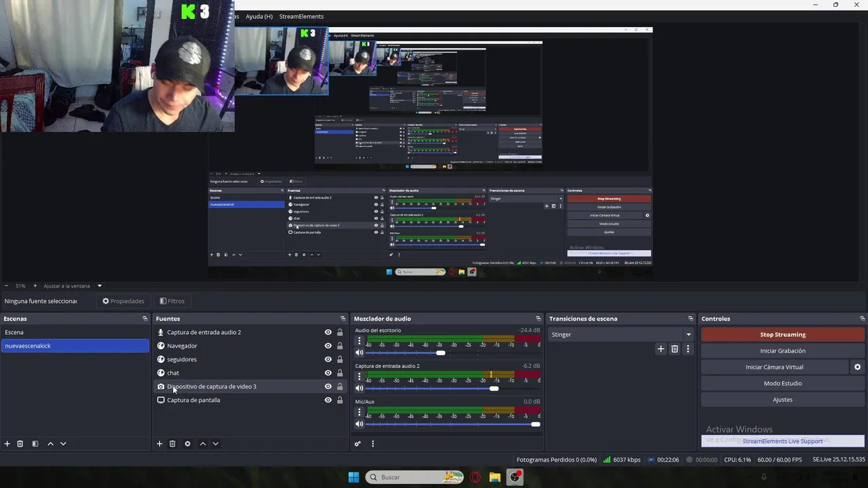Undock the Mezclador de audio panel float icon
The height and width of the screenshot is (488, 868).
538,319
